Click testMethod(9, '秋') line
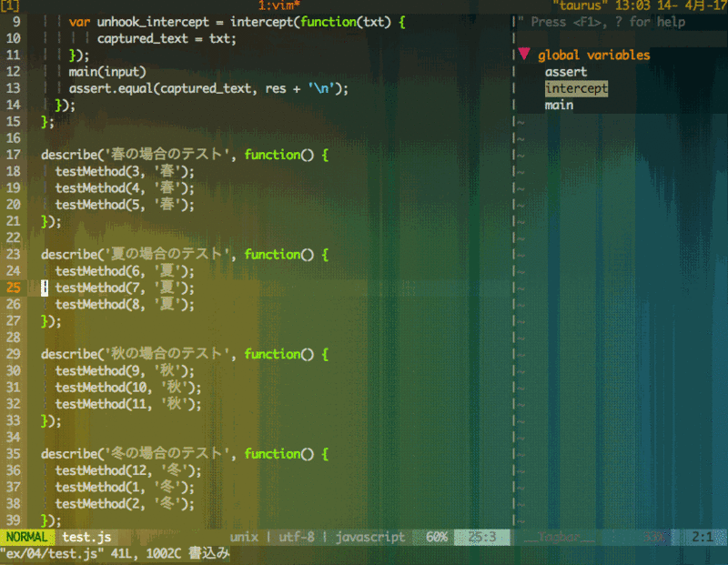The image size is (728, 565). [125, 371]
